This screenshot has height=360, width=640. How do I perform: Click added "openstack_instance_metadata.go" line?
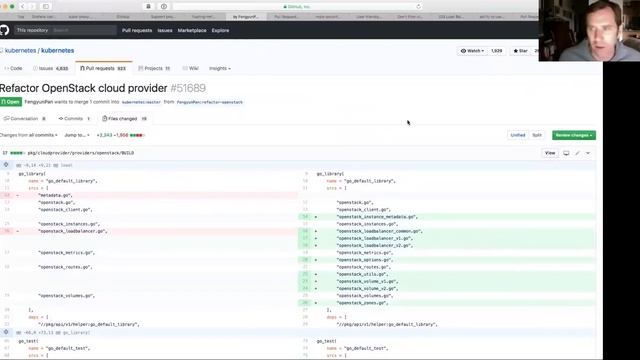pos(447,217)
